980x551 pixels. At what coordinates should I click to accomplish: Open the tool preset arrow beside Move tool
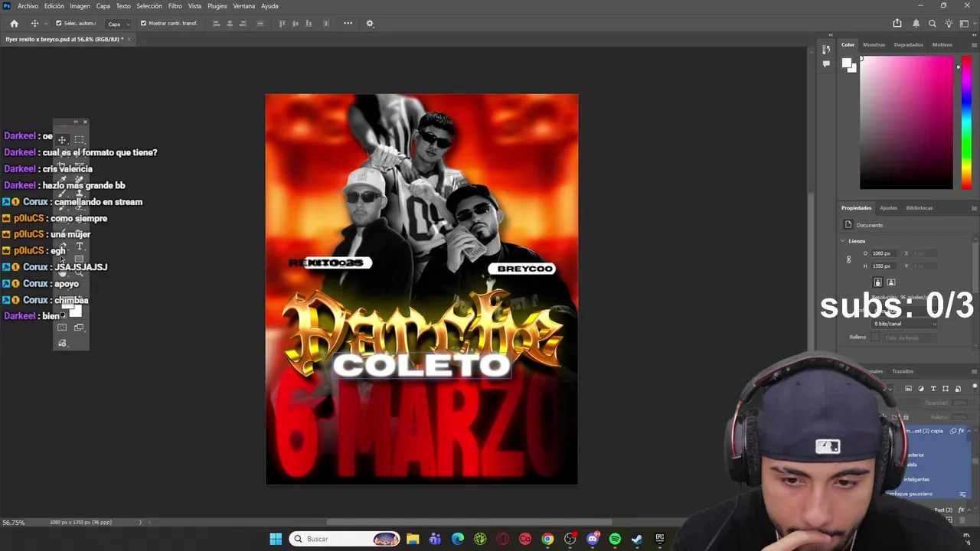tap(45, 24)
